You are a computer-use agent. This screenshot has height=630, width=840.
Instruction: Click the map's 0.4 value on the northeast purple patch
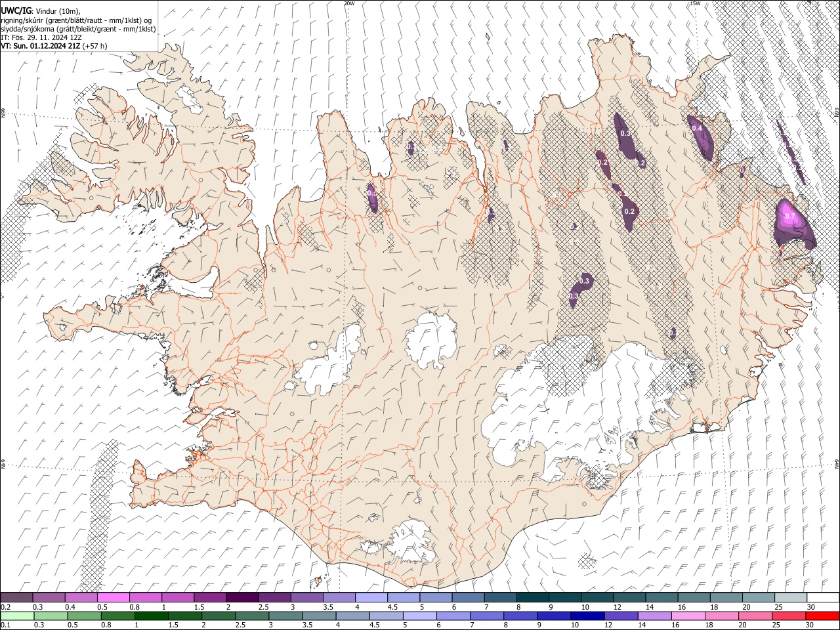click(x=697, y=128)
